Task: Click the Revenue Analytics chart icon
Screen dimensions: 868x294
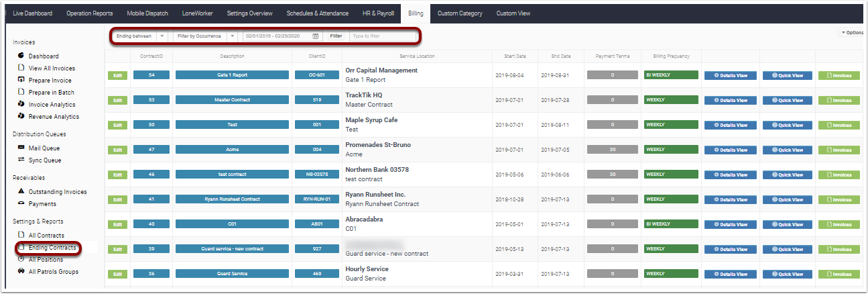Action: [21, 116]
